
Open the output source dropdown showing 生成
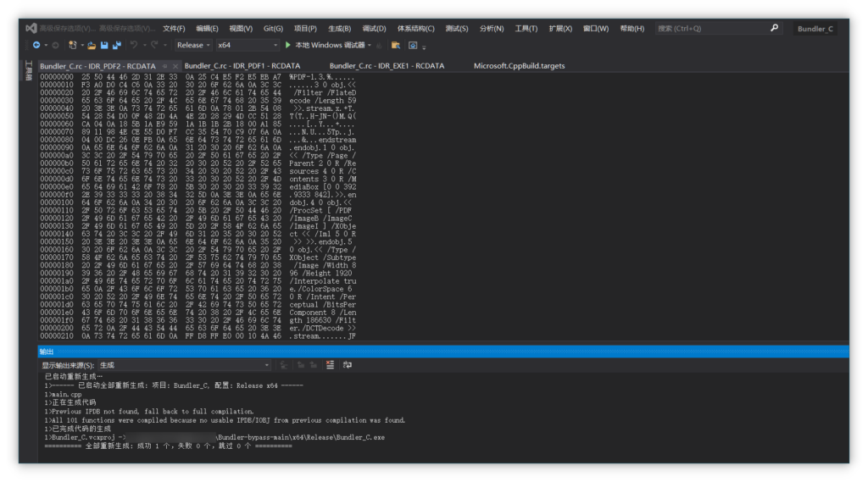184,365
